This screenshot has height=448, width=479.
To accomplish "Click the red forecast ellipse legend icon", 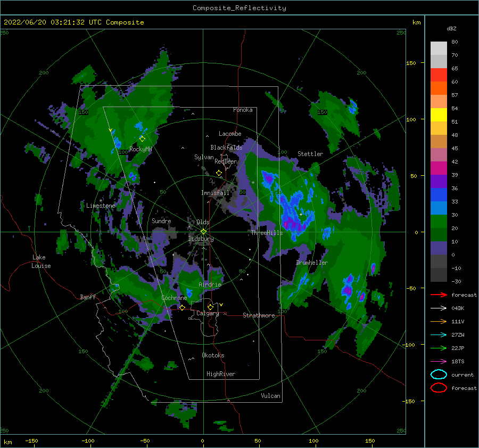I will point(439,388).
